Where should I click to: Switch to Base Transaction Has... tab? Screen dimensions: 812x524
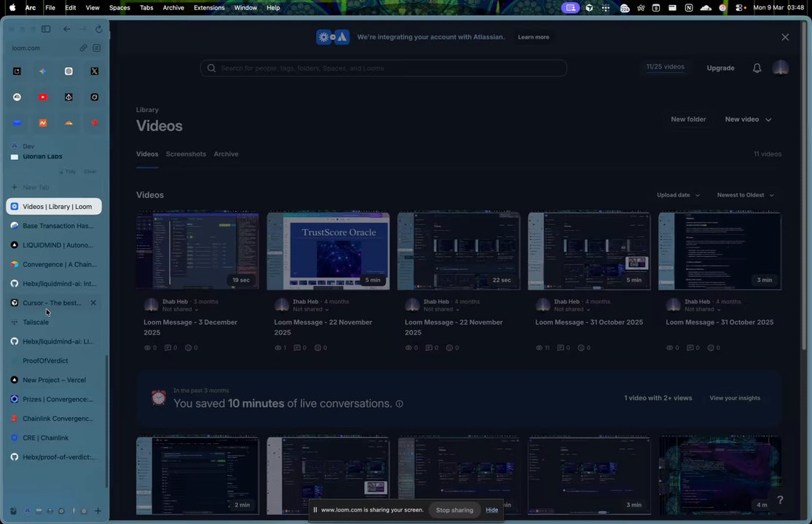pos(54,226)
